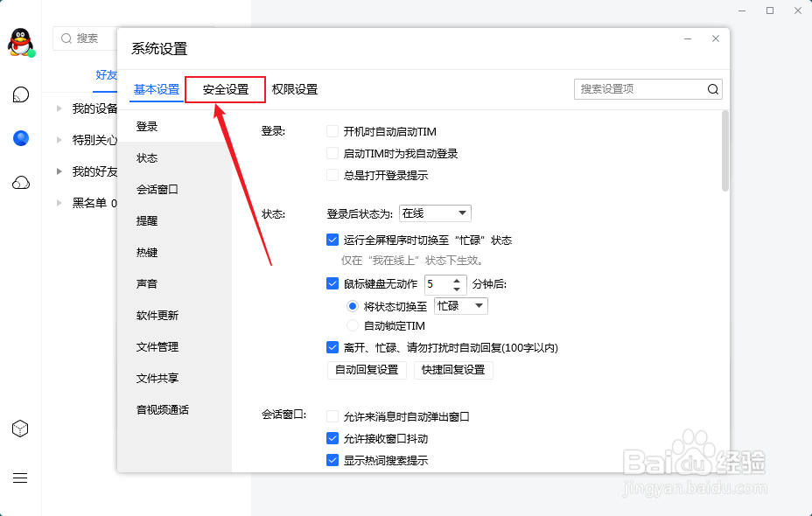Maximize the TIM main window
The width and height of the screenshot is (812, 516).
(x=770, y=10)
